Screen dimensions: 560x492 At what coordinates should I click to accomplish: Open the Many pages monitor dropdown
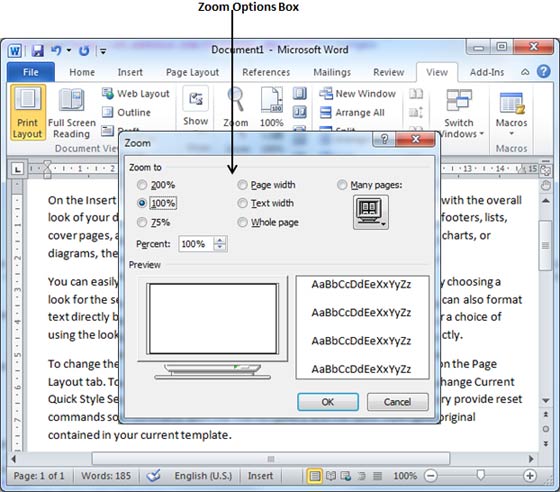click(371, 212)
